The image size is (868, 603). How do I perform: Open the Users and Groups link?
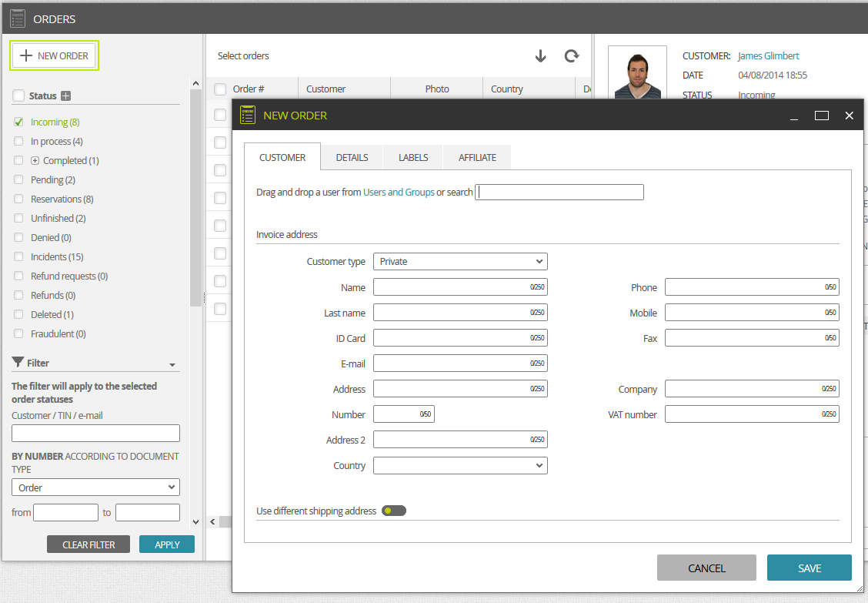pyautogui.click(x=399, y=193)
